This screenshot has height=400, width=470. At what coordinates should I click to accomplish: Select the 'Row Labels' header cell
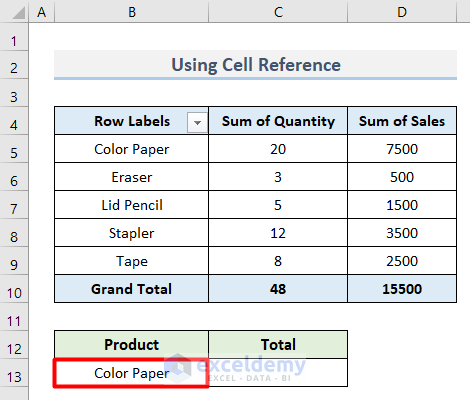(132, 121)
